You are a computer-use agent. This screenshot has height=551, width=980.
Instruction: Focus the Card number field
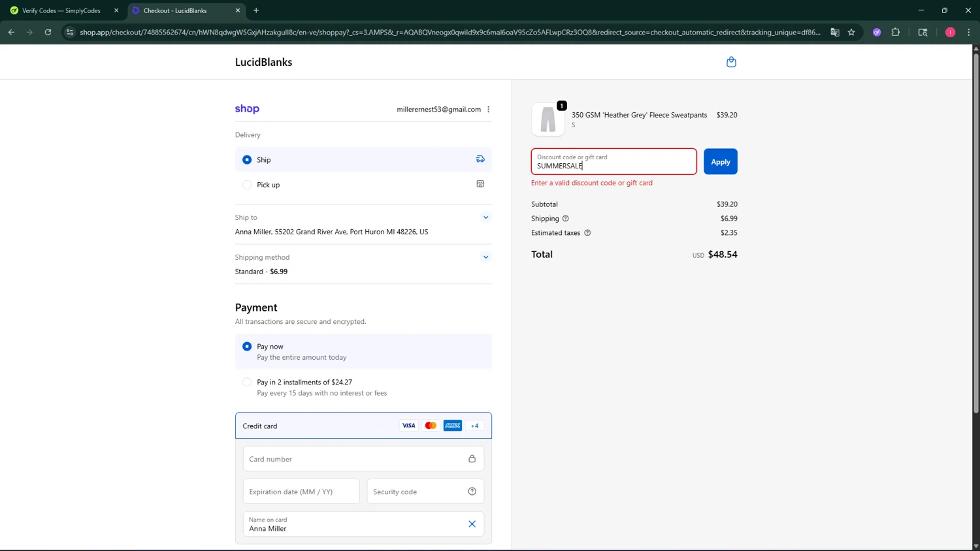click(x=363, y=459)
